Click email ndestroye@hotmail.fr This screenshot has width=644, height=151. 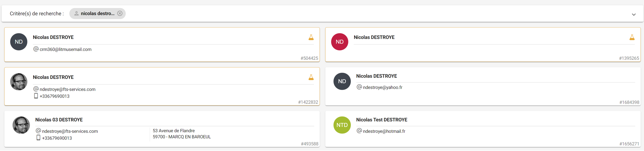[x=384, y=131]
